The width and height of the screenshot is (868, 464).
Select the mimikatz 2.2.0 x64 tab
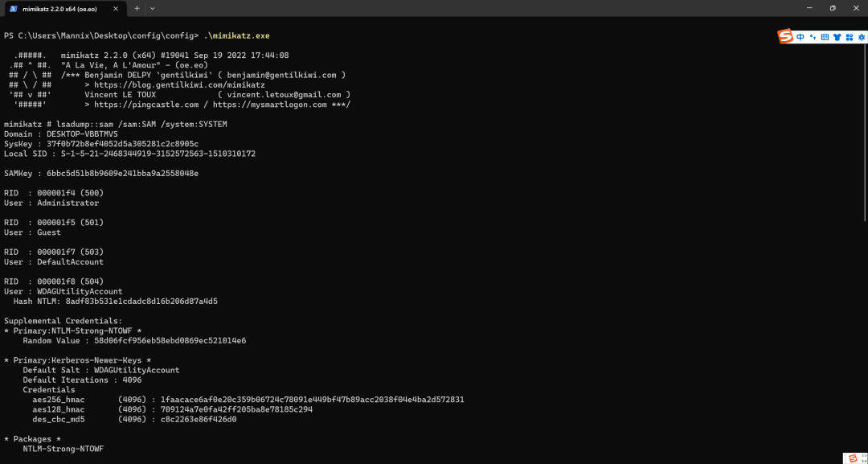tap(64, 8)
